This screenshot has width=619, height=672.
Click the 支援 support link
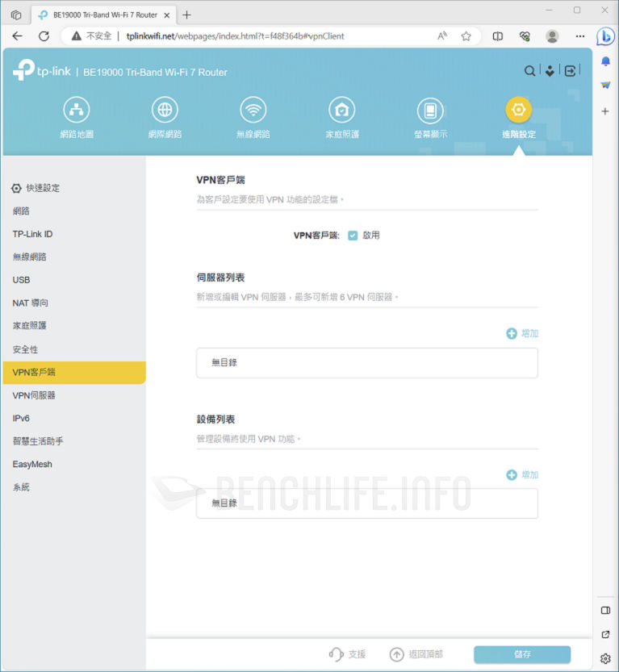click(347, 654)
